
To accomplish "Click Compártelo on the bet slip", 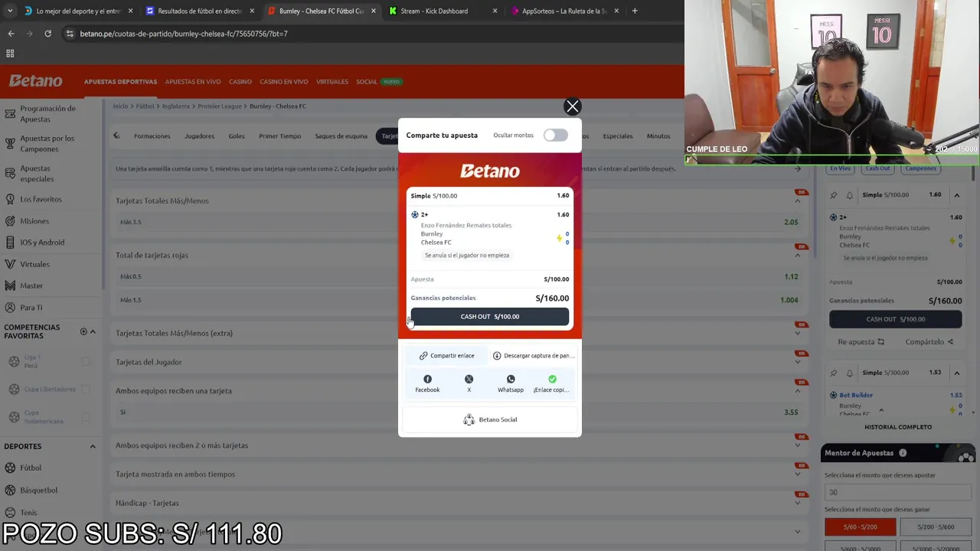I will coord(929,342).
